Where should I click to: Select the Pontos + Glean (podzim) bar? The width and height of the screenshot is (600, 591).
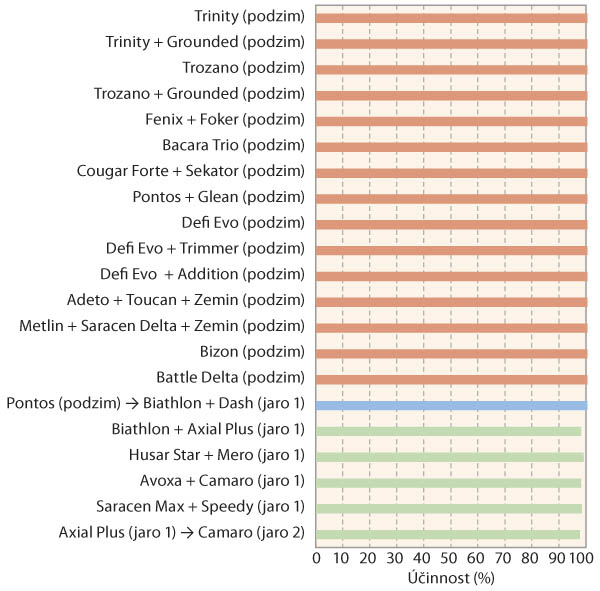(450, 198)
